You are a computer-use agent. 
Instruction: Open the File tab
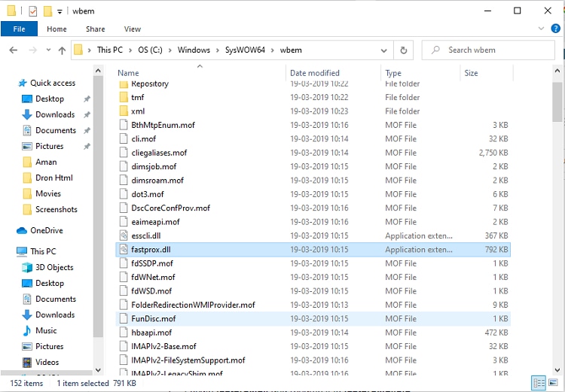[19, 29]
